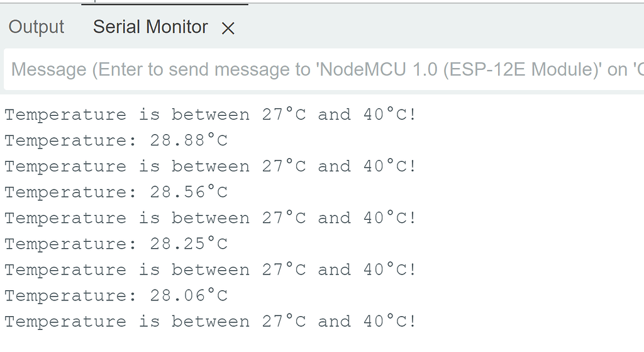Viewport: 644px width, 352px height.
Task: Click the final range message below 28.06°C
Action: click(211, 322)
